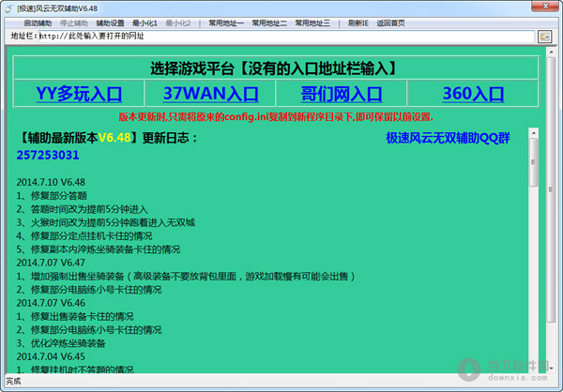The width and height of the screenshot is (563, 392).
Task: Click 刷新IE to refresh page
Action: pos(358,23)
